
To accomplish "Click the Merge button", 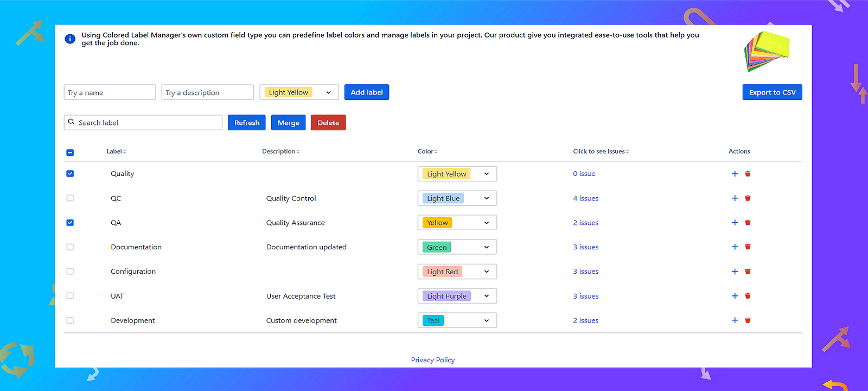I will 289,123.
